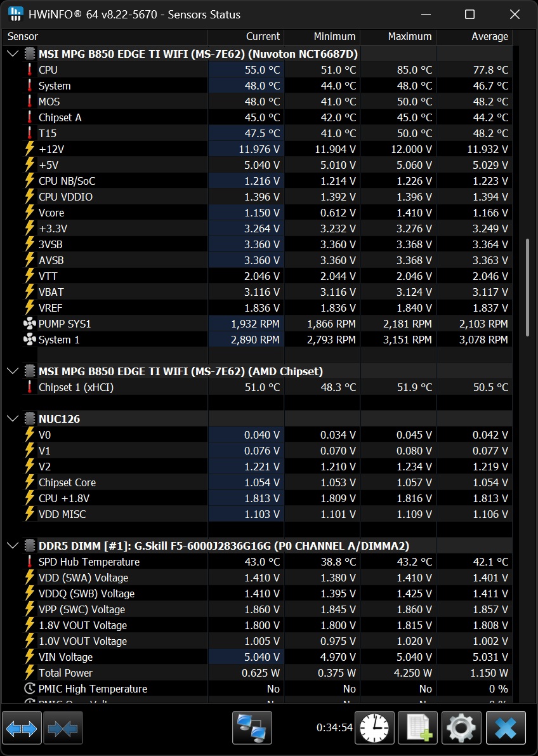Collapse the DDR5 DIMM G.Skill group

[x=13, y=546]
